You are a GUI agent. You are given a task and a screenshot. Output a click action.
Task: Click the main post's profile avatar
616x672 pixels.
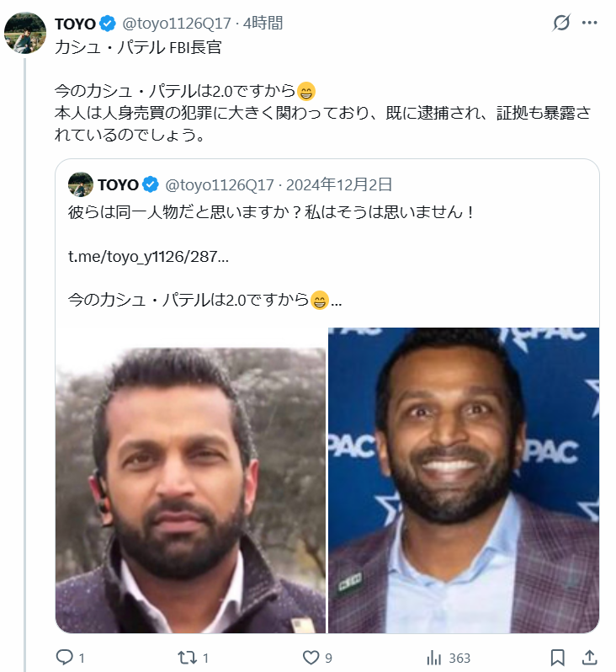pos(25,33)
